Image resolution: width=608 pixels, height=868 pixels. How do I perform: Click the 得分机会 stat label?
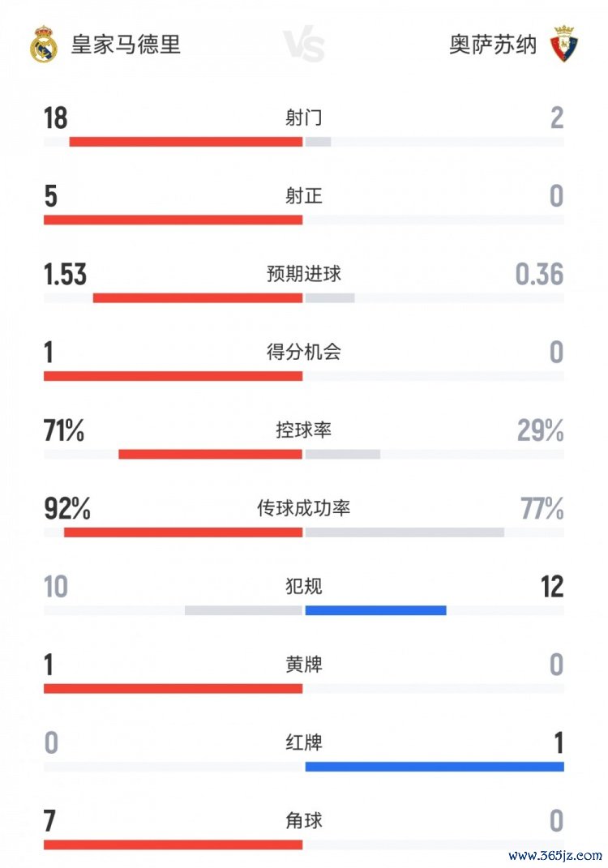304,352
